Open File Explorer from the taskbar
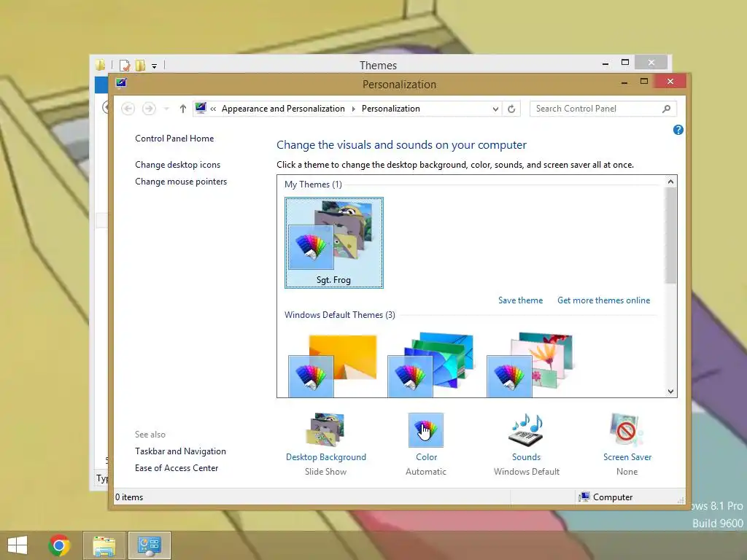The image size is (747, 560). (x=104, y=545)
